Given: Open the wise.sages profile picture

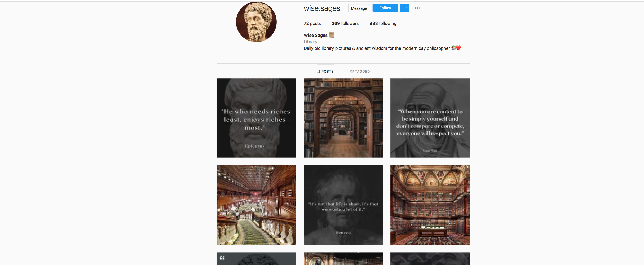Looking at the screenshot, I should tap(256, 22).
